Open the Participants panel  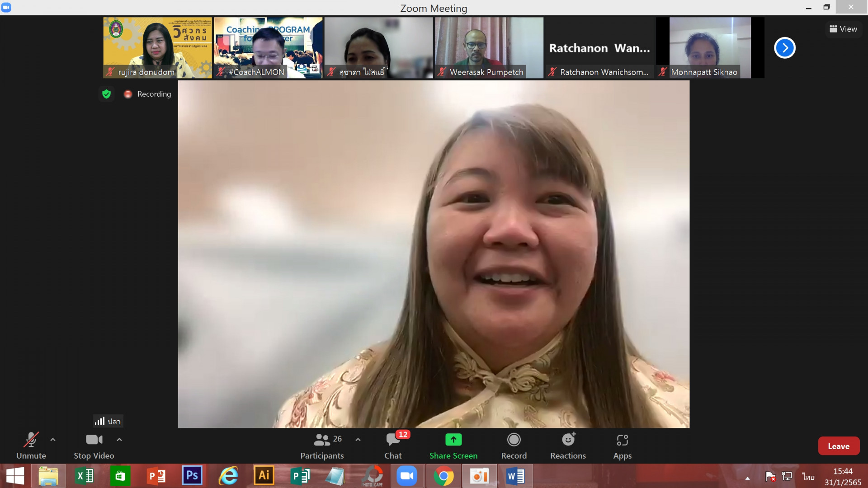click(322, 446)
